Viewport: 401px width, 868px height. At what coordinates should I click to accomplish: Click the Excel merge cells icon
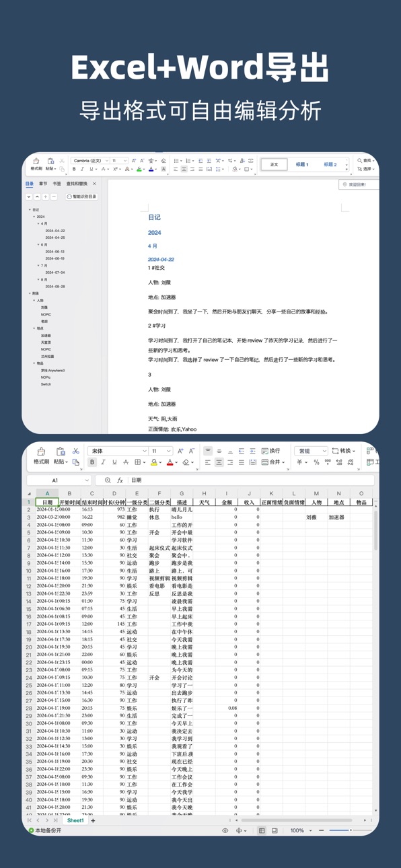[x=265, y=462]
